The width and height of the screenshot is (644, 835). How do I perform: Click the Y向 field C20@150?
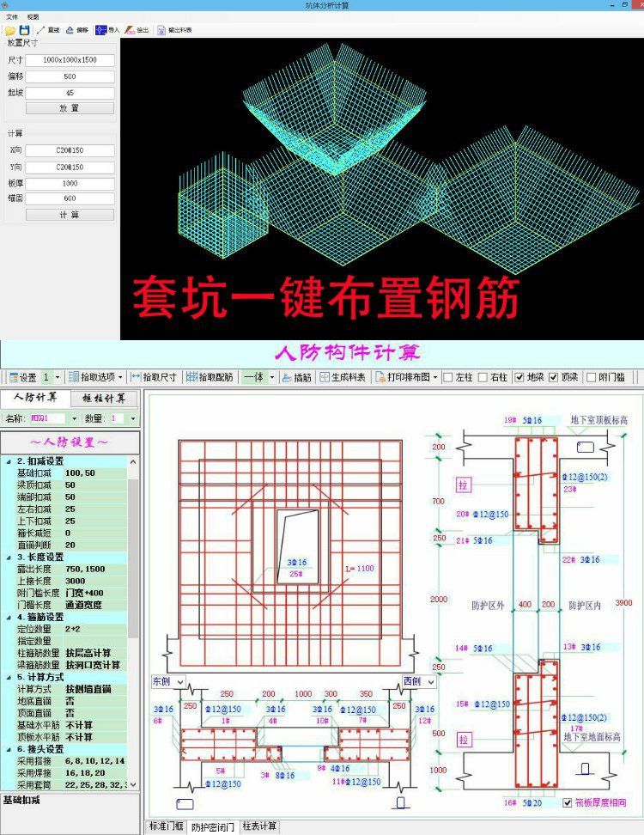click(70, 168)
